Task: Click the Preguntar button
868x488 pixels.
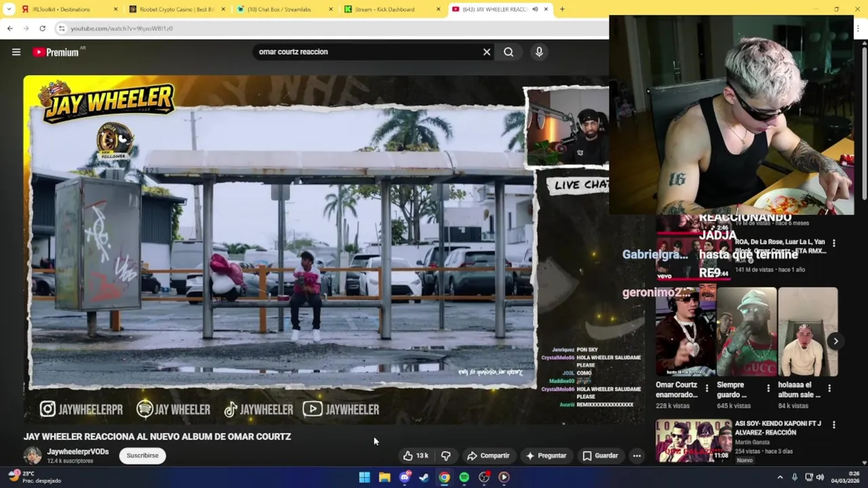Action: pos(546,455)
